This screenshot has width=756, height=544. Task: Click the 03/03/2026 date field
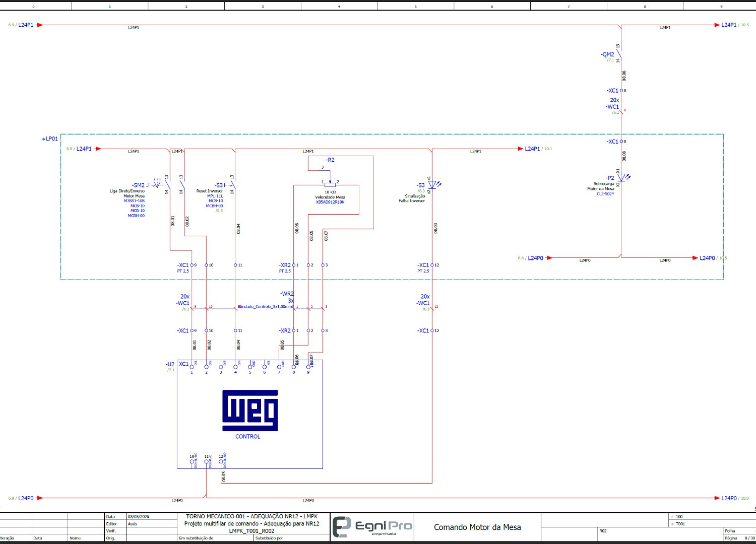point(139,516)
